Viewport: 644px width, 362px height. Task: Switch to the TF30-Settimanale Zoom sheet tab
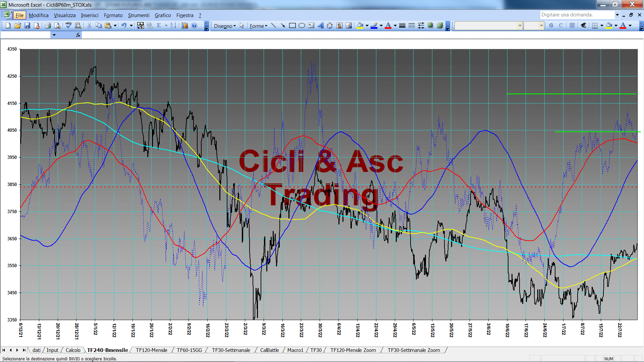(x=414, y=350)
